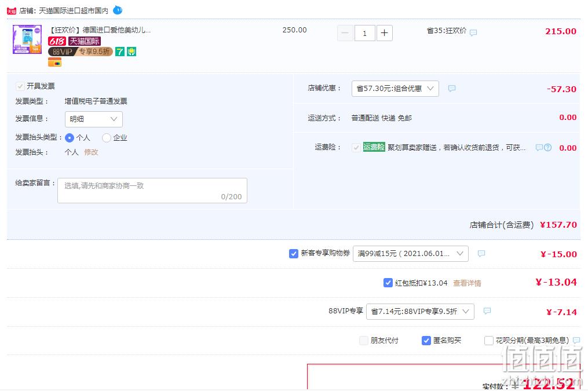Click the orange credit card icon

point(55,63)
